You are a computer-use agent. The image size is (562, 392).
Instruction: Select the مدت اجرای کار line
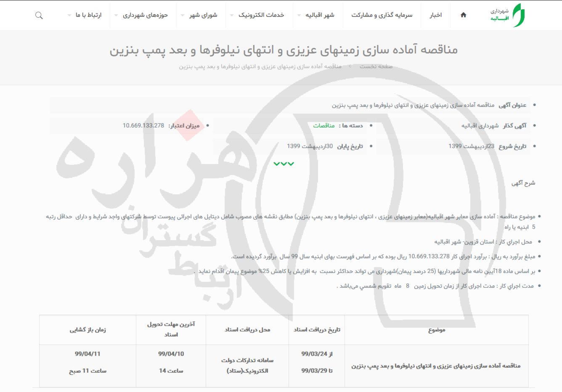[435, 286]
